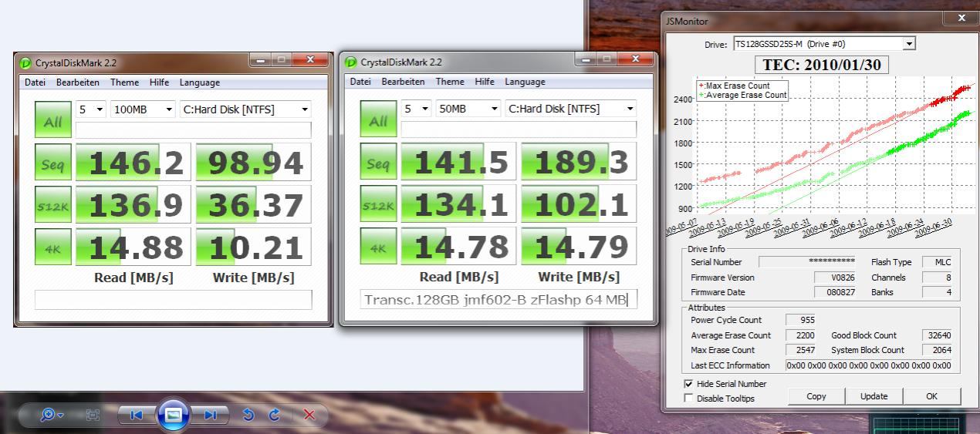This screenshot has height=434, width=980.
Task: Click Power Cycle Count value 955
Action: coord(800,320)
